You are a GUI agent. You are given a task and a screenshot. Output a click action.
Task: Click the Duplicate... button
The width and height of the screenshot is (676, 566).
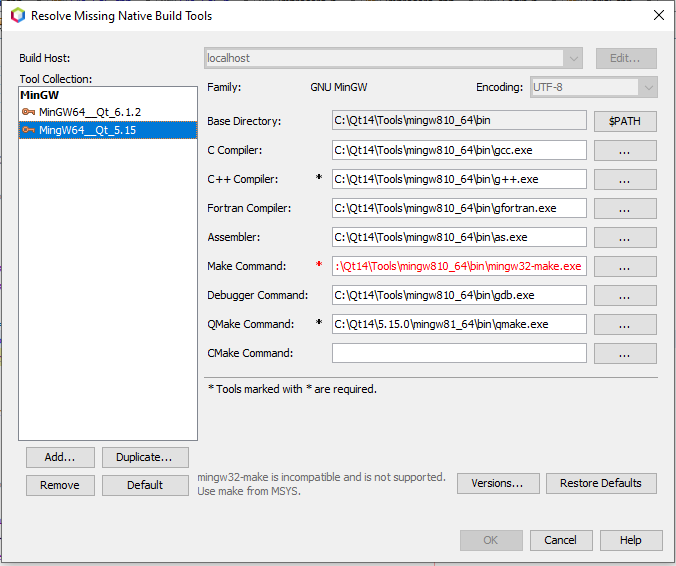pyautogui.click(x=145, y=457)
